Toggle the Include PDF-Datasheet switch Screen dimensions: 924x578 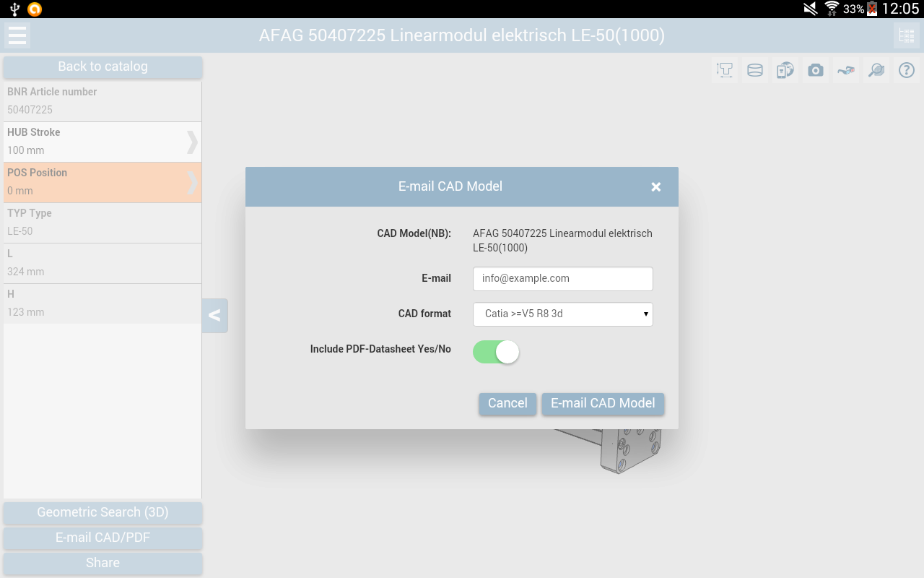point(496,352)
